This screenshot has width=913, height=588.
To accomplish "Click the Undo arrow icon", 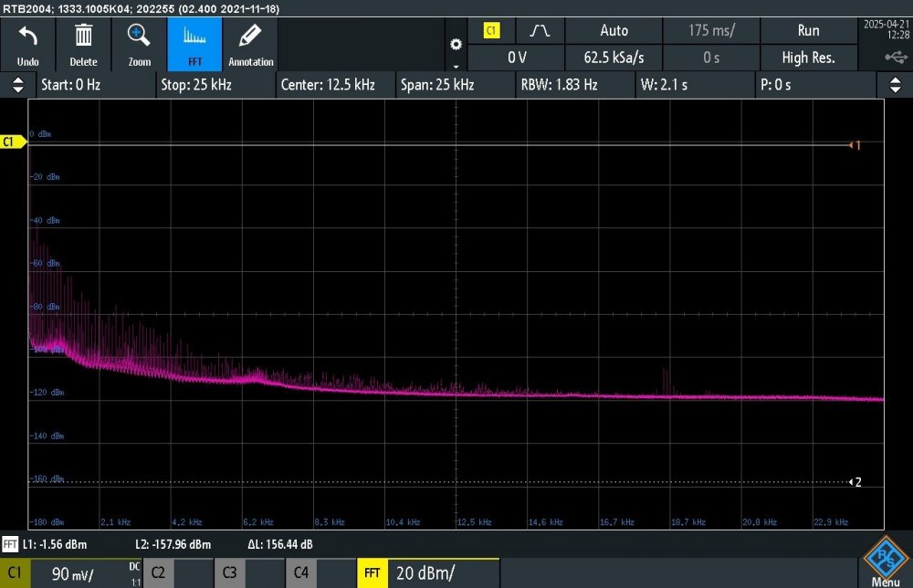I will [27, 37].
